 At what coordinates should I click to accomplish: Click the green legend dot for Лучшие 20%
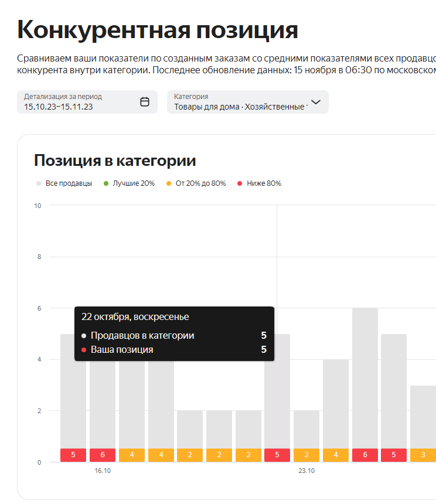coord(106,183)
